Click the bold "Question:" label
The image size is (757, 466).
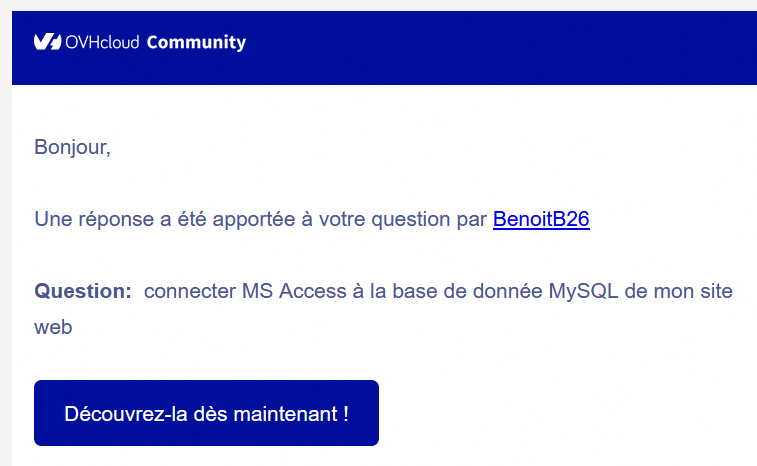[83, 292]
